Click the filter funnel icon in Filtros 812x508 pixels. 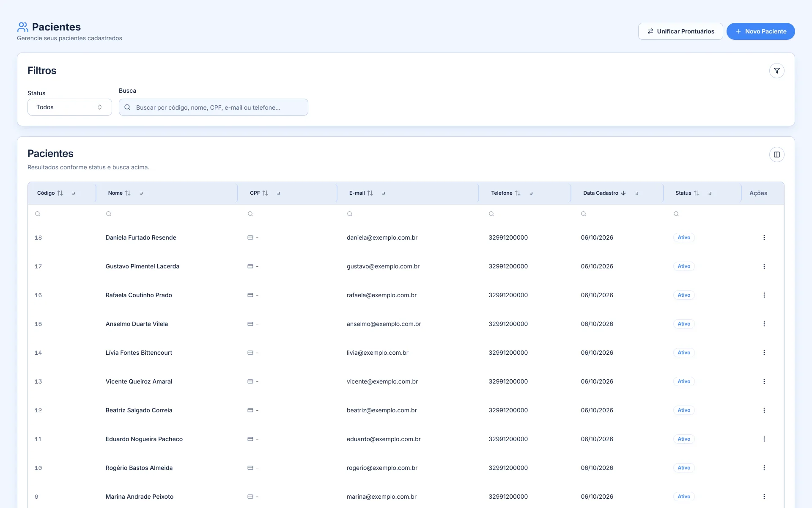pyautogui.click(x=776, y=71)
